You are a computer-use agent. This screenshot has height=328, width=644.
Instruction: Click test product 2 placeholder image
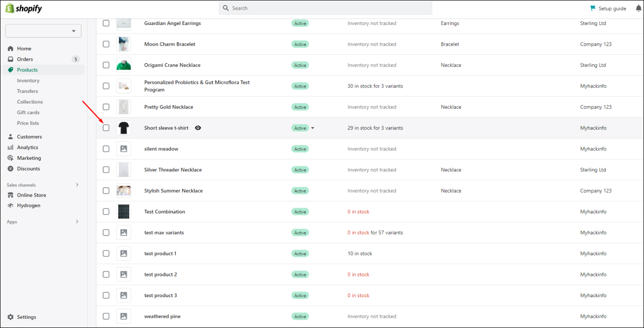tap(123, 275)
